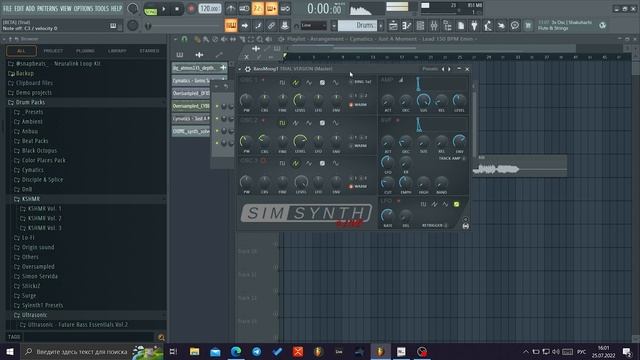Viewport: 640px width, 360px height.
Task: Open Windows Start menu
Action: [x=10, y=351]
